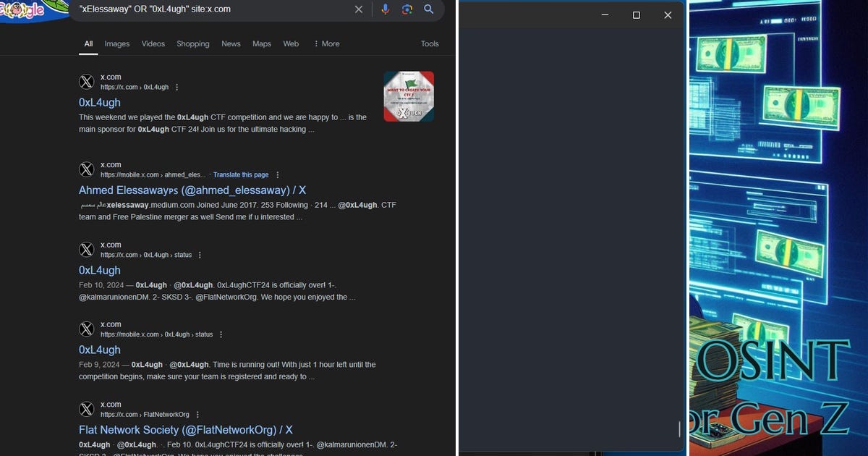Switch to the Images tab

pos(117,44)
